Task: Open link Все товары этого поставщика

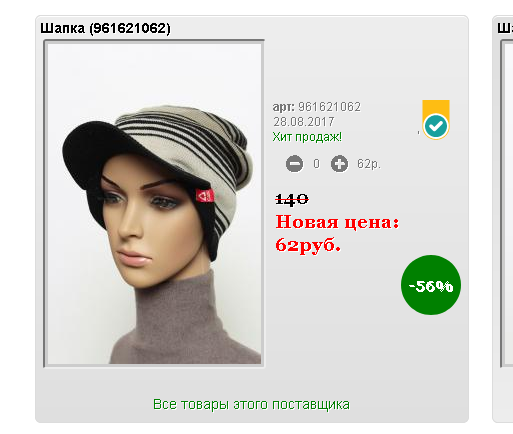Action: click(x=251, y=404)
